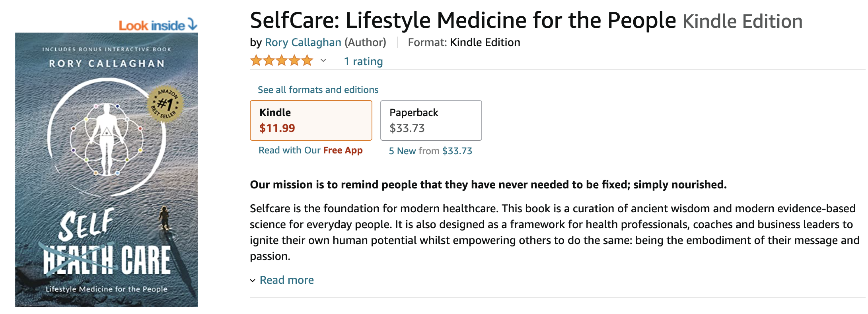Click the first star in the rating

click(x=256, y=61)
